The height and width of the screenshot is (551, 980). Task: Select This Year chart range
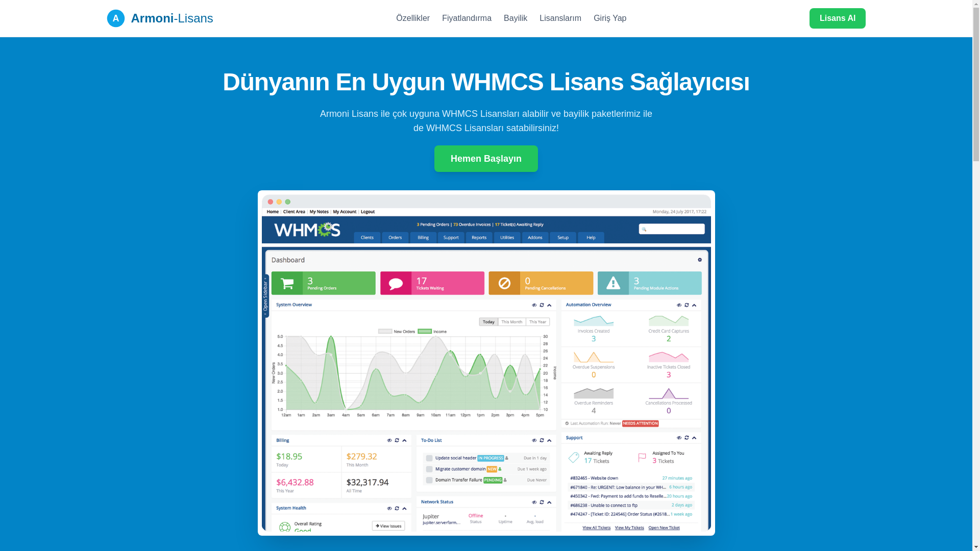click(x=538, y=322)
